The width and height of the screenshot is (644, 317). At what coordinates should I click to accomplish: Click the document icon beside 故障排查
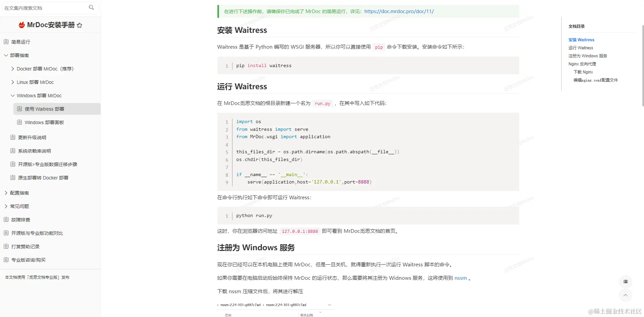click(x=5, y=219)
